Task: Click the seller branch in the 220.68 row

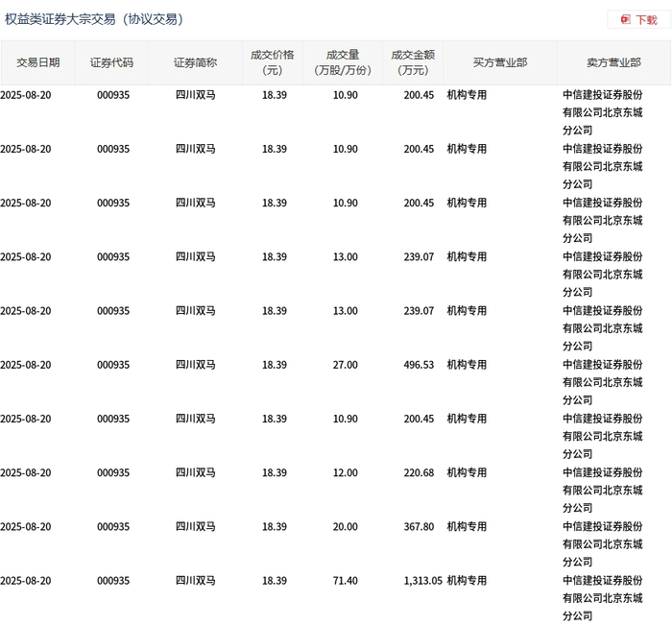Action: pyautogui.click(x=603, y=491)
